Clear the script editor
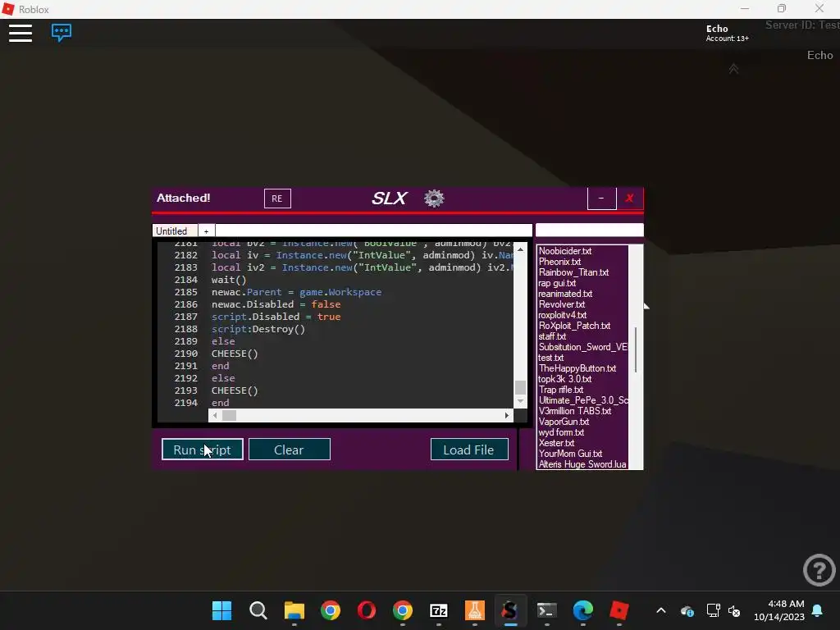 point(289,450)
